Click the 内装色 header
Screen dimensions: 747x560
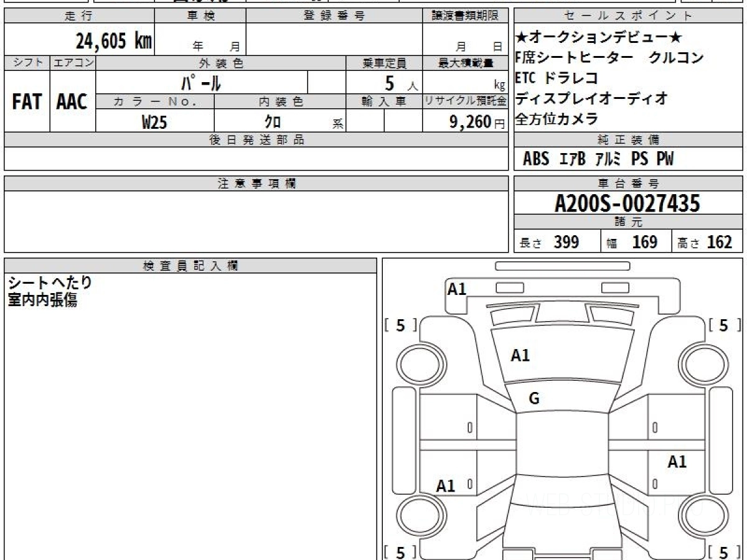click(280, 101)
